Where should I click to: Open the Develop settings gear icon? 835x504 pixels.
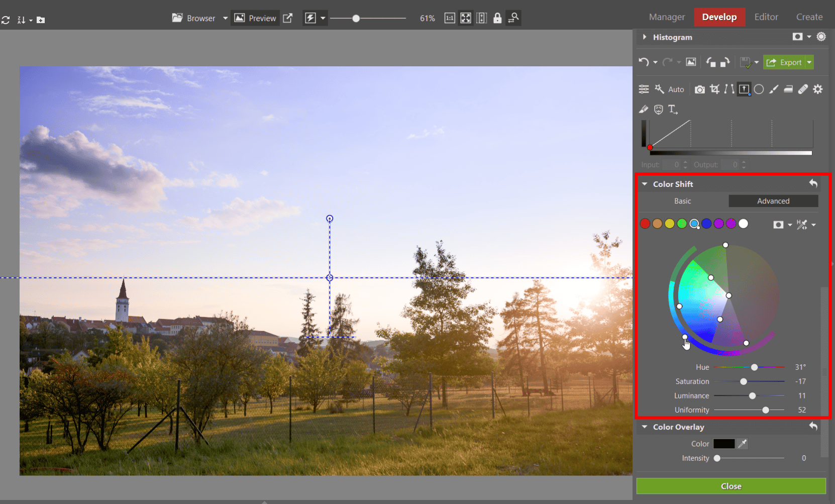click(818, 89)
